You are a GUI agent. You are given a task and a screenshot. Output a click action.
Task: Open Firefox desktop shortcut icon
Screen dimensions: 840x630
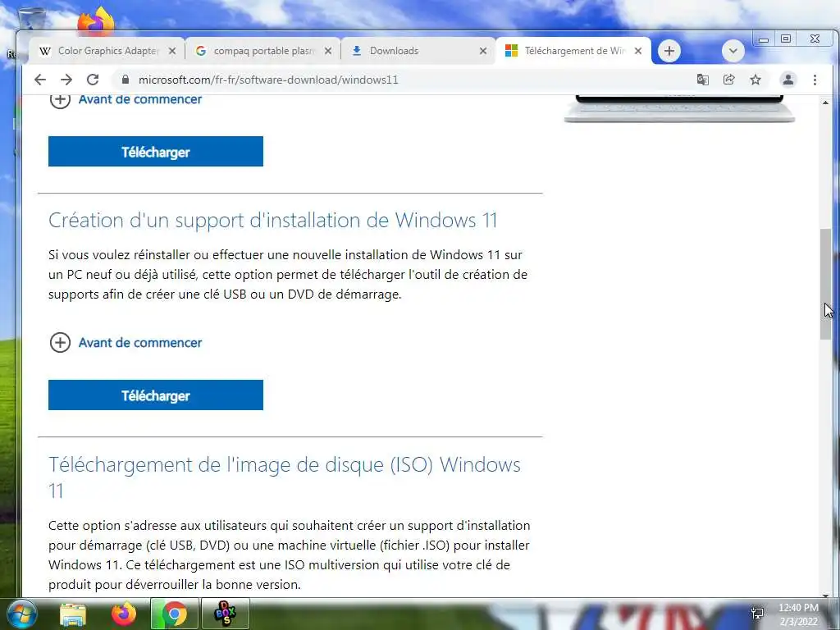[95, 21]
